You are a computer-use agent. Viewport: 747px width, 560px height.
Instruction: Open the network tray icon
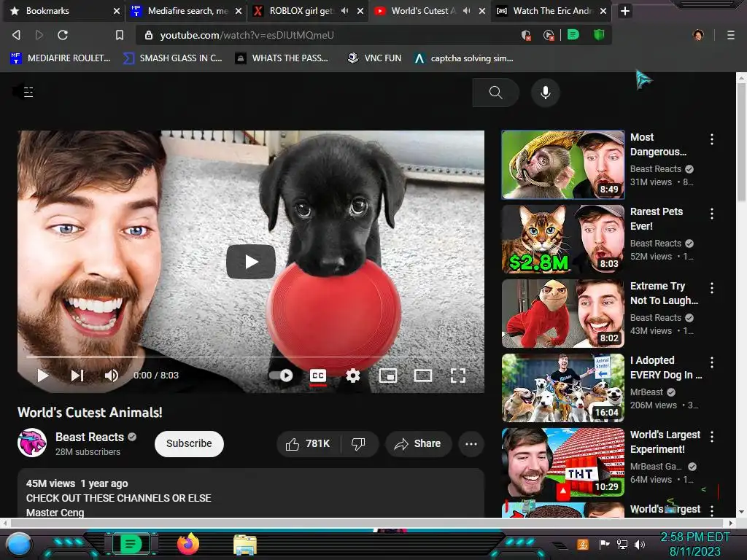(622, 544)
